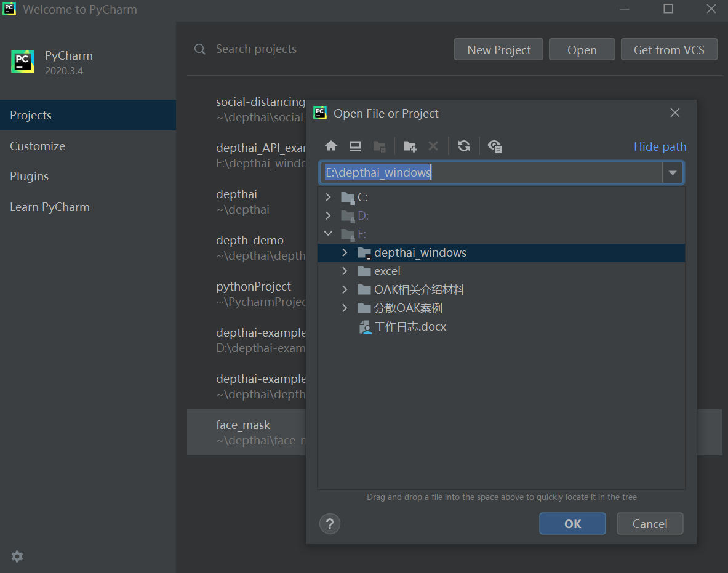
Task: Click the Project directory toolbar icon
Action: tap(379, 146)
